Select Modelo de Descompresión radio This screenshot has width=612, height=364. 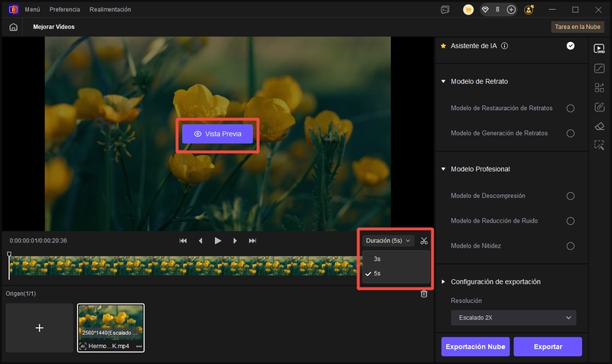click(x=570, y=196)
